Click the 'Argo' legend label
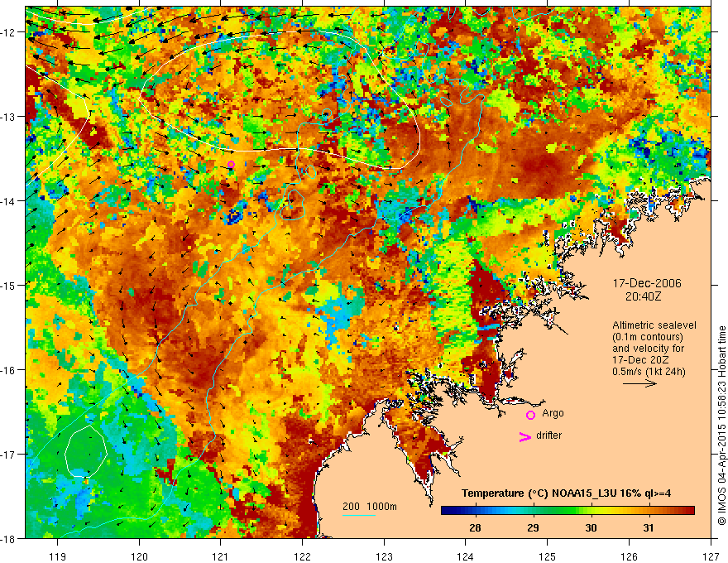Viewport: 728px width, 563px height. pyautogui.click(x=553, y=413)
